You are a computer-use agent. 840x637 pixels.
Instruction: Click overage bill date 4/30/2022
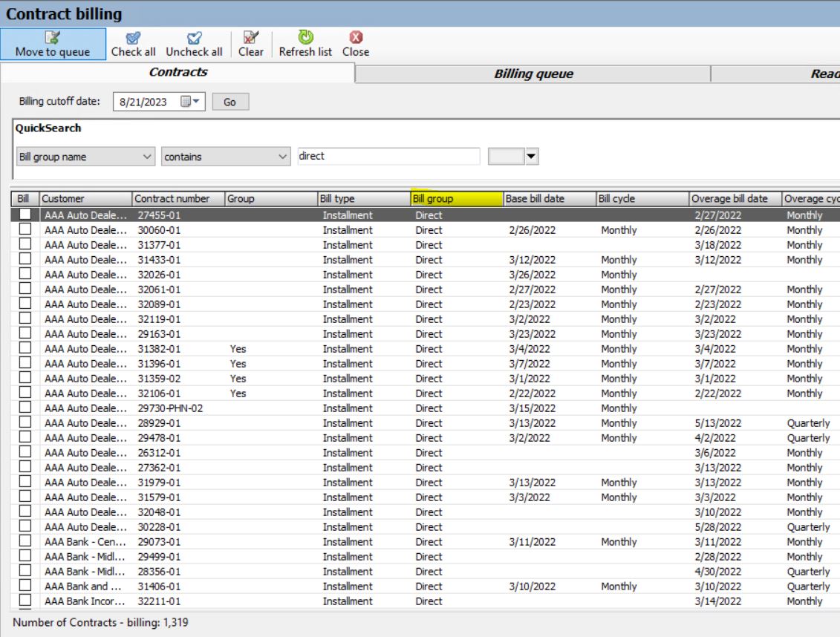click(718, 572)
